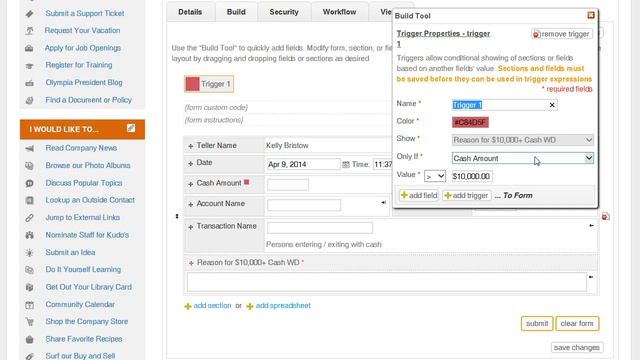
Task: Switch to the Security tab
Action: coord(284,12)
